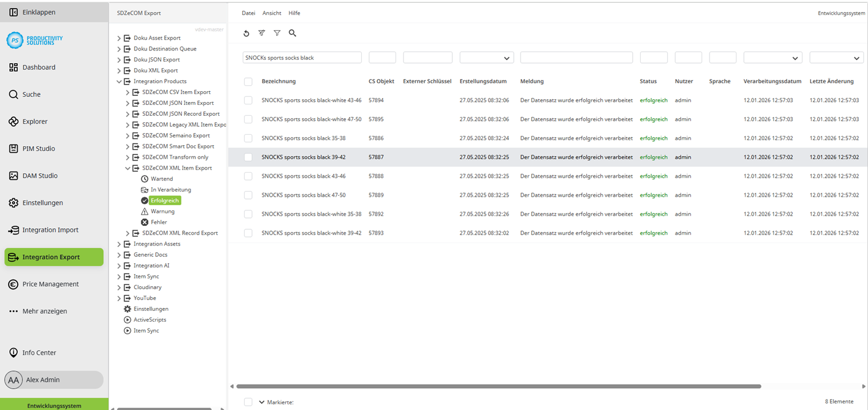Click the filter-with-lines icon in the toolbar

click(262, 33)
